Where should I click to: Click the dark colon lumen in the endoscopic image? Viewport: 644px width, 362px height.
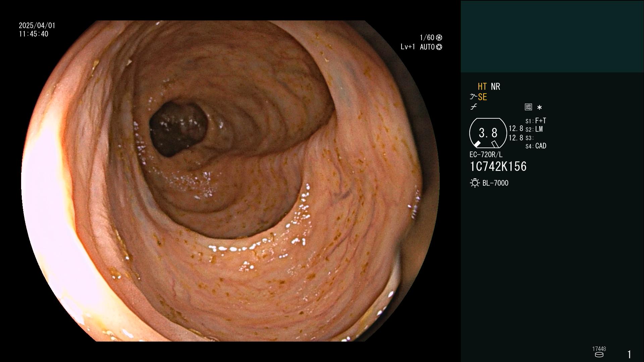(x=178, y=129)
